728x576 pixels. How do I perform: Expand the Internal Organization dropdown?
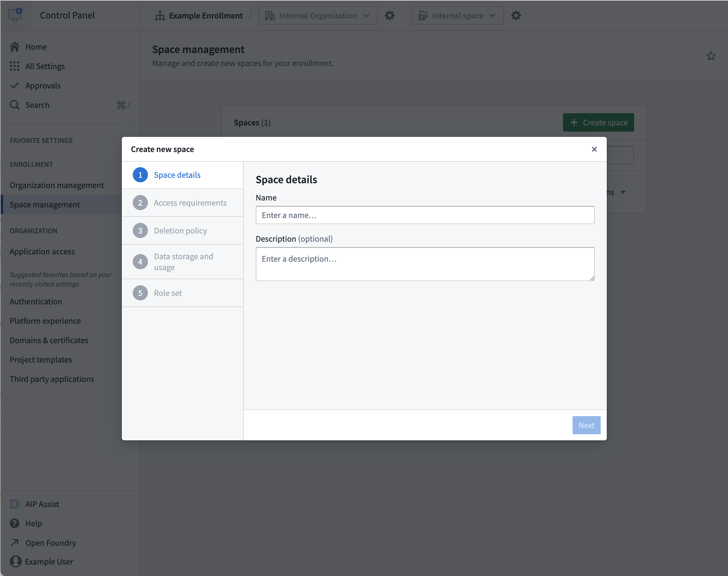click(318, 15)
